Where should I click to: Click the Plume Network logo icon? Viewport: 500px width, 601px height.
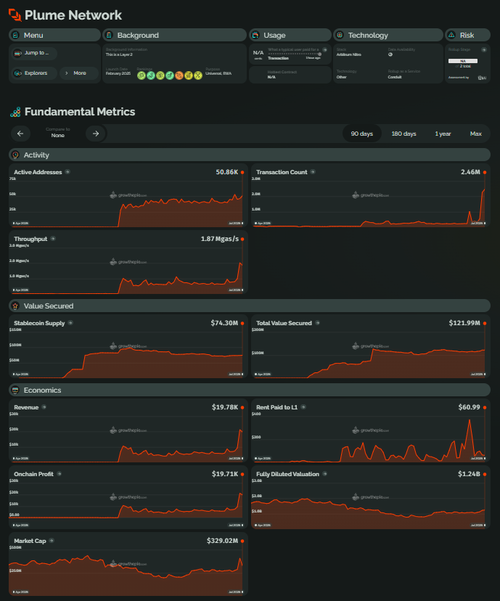point(15,15)
